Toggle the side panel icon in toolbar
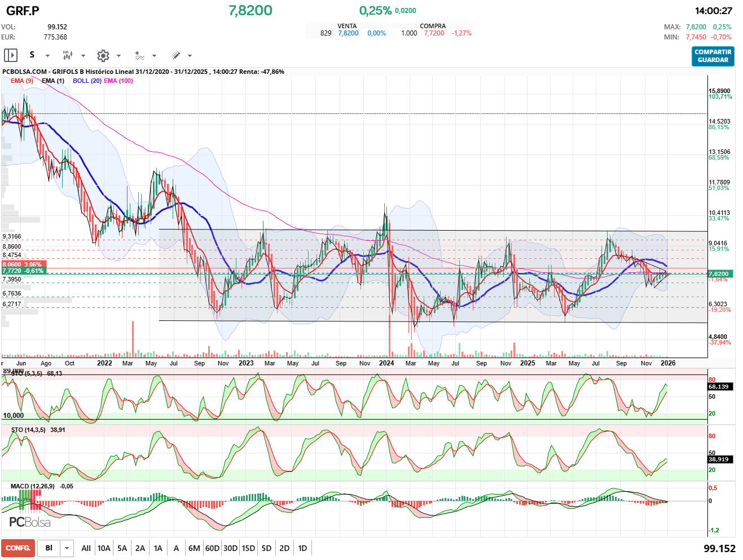The height and width of the screenshot is (560, 743). (x=11, y=55)
